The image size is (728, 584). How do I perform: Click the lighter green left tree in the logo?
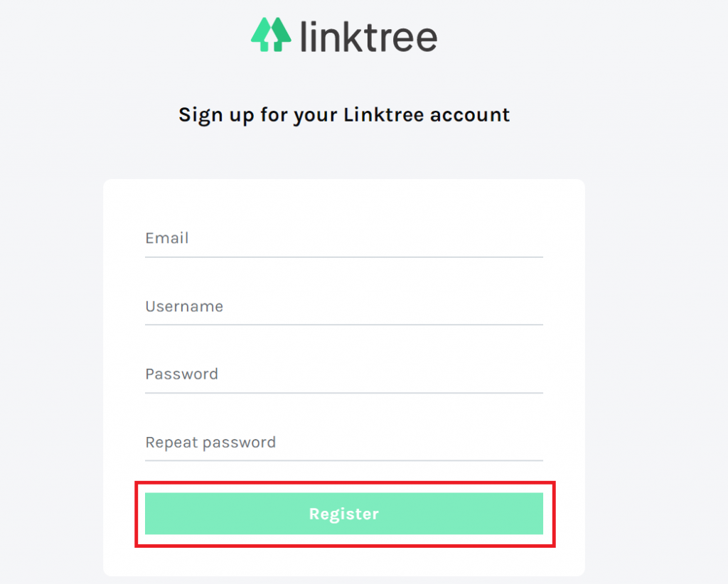click(263, 35)
